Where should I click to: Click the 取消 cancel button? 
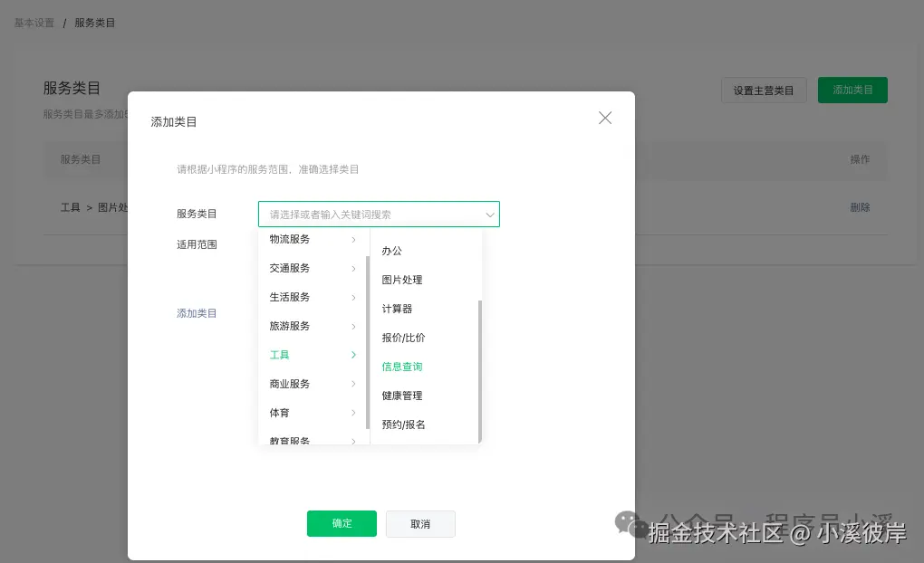coord(420,523)
